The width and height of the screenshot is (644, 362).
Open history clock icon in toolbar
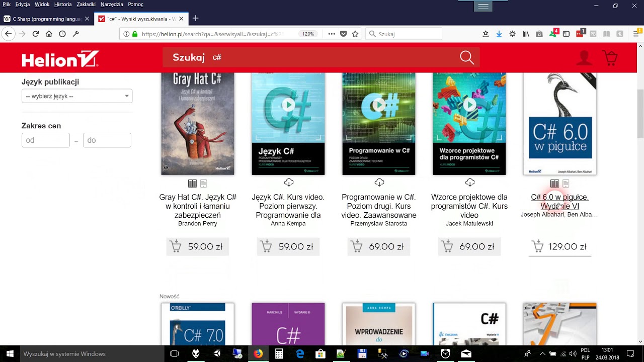(x=62, y=34)
